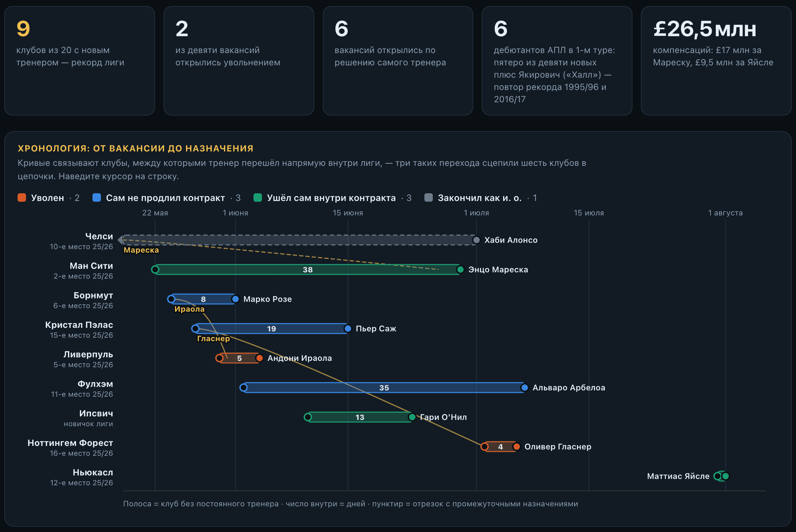Click the green end dot beside Энцо Мареска
796x532 pixels.
coord(460,270)
